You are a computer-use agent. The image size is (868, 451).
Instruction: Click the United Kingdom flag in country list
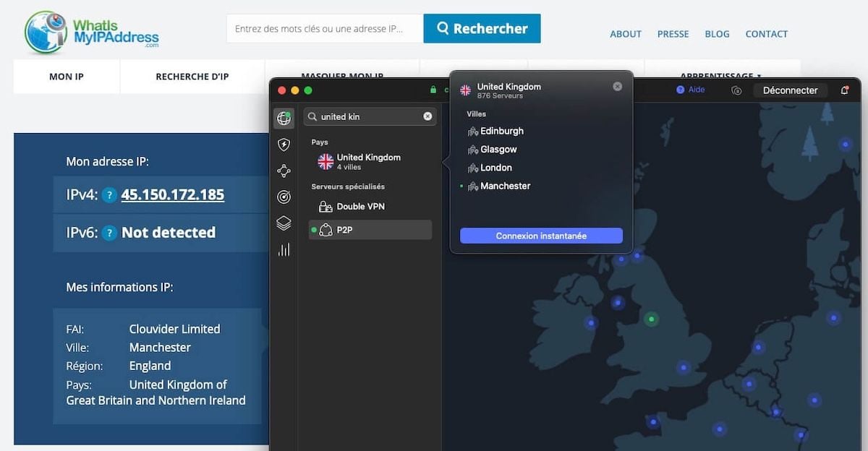click(x=325, y=161)
